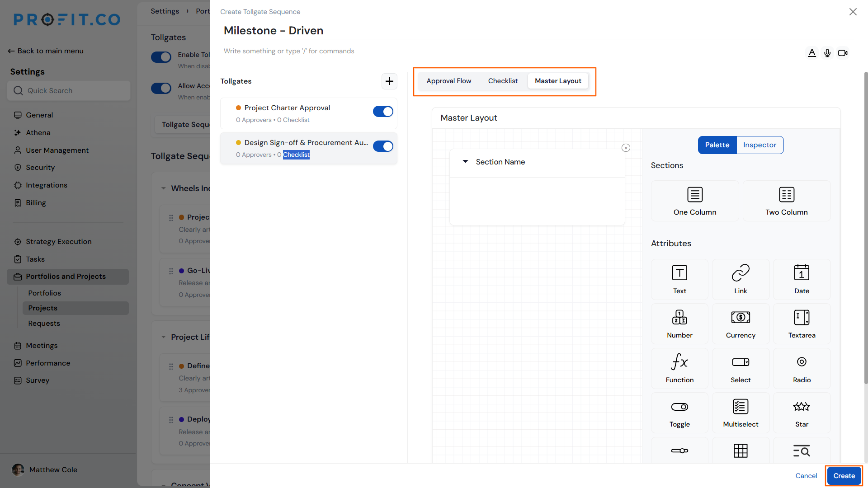868x488 pixels.
Task: Open Performance settings
Action: (x=48, y=363)
